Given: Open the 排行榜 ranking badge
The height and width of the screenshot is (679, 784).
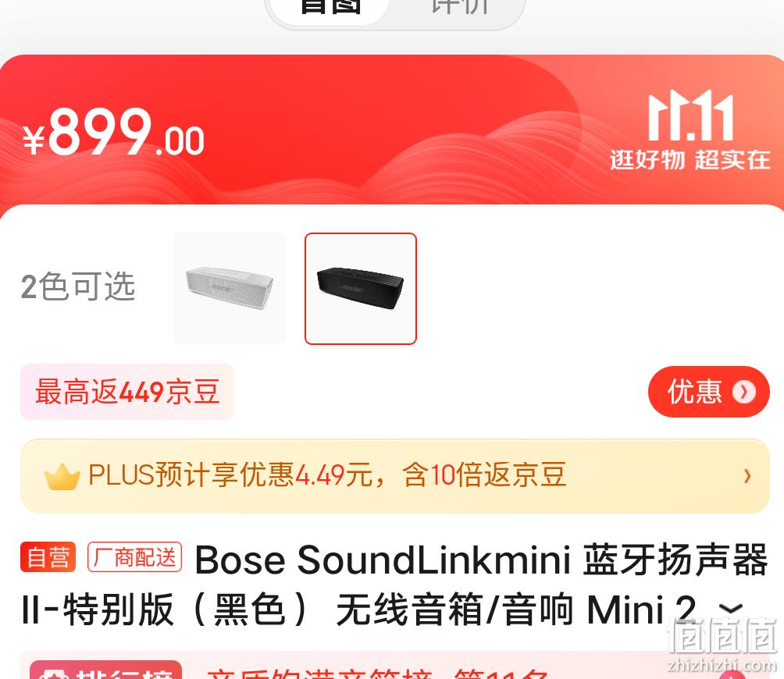Looking at the screenshot, I should [x=106, y=670].
